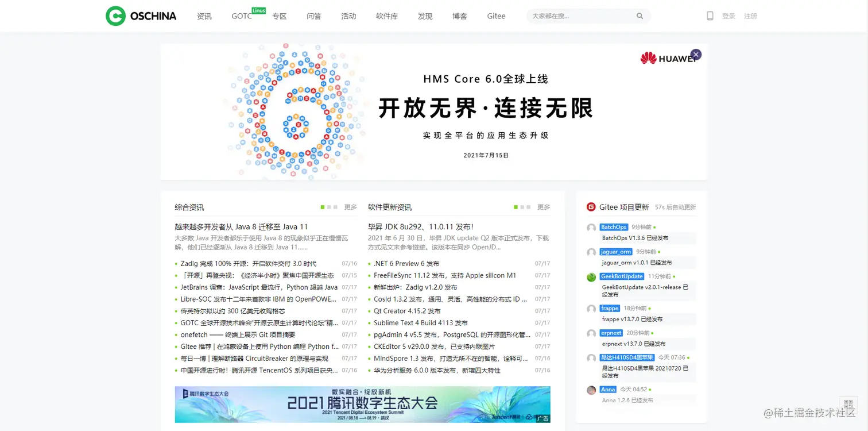Select first green pager dot in 软件更新资讯
This screenshot has height=431, width=868.
516,207
